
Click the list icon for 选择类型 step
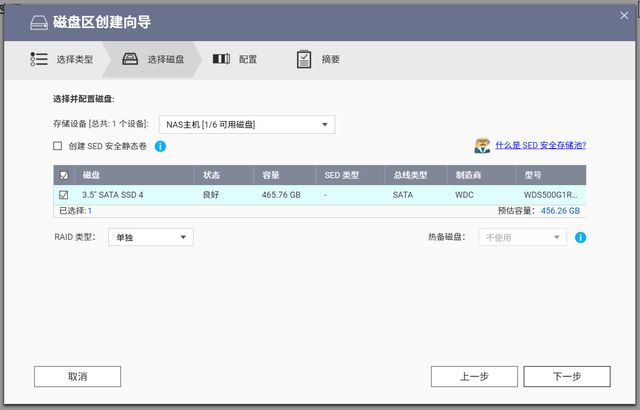(39, 59)
